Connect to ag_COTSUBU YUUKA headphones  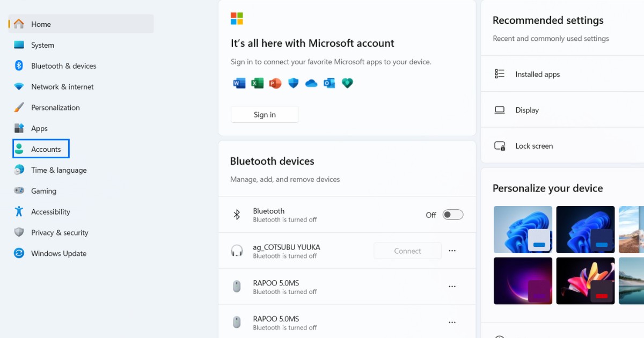coord(407,251)
